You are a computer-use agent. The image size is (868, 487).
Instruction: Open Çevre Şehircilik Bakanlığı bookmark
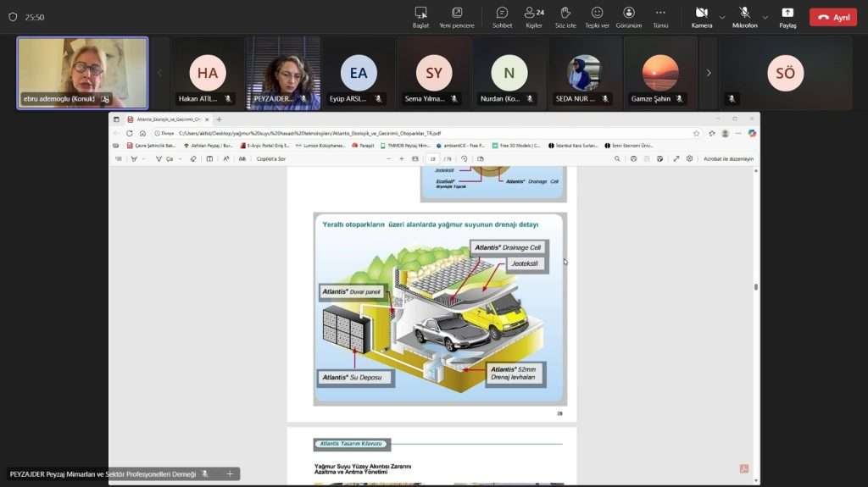point(151,146)
